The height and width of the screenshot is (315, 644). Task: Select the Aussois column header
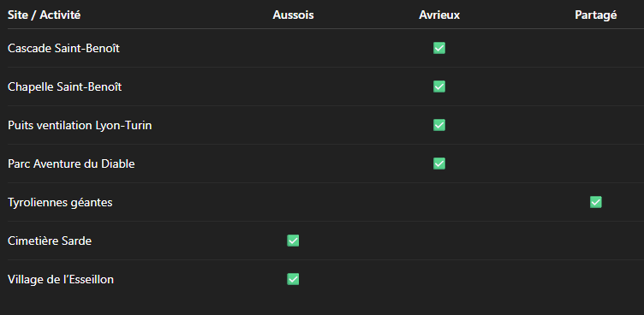pyautogui.click(x=293, y=15)
